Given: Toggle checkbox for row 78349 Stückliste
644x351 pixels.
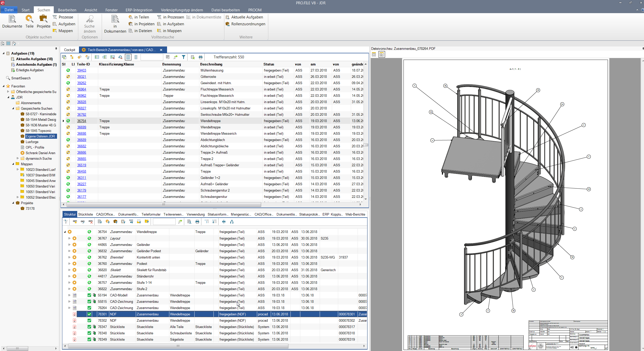Looking at the screenshot, I should (x=89, y=339).
